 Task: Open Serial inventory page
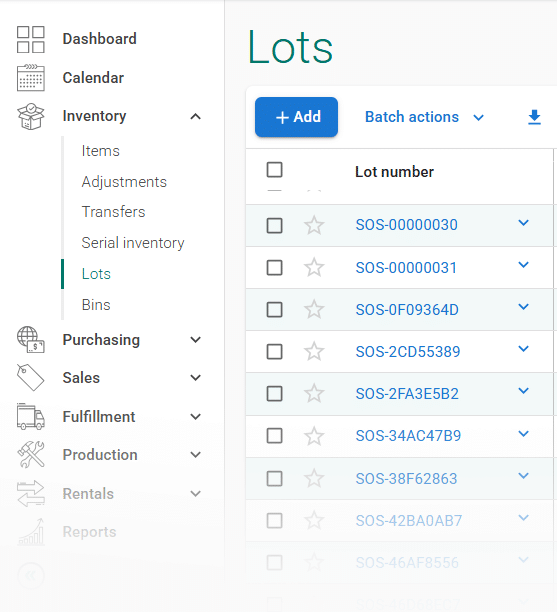tap(133, 243)
